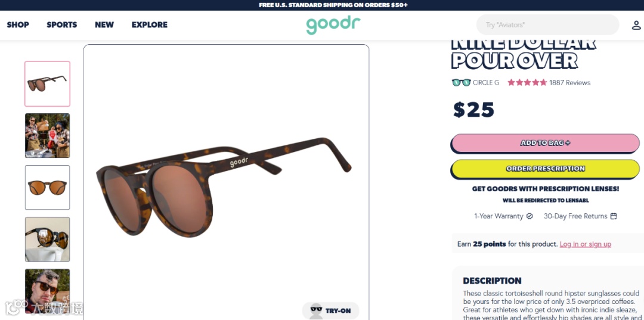The image size is (644, 320).
Task: Click the Circle G glasses icon
Action: (461, 82)
